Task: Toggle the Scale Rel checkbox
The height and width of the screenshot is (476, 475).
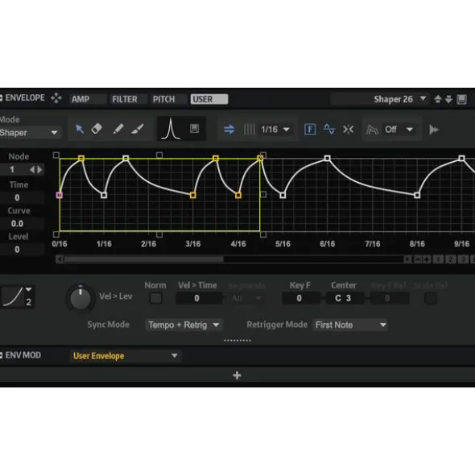Action: point(431,299)
